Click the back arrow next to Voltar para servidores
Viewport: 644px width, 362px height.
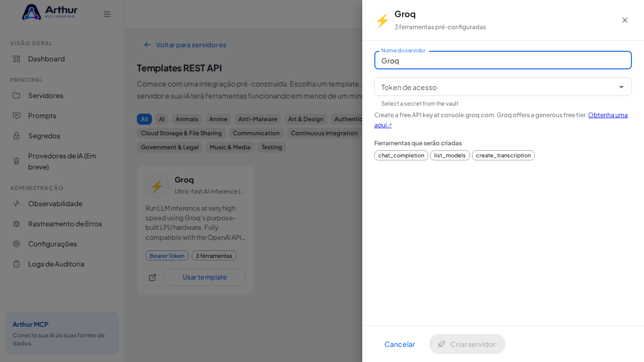(x=147, y=45)
